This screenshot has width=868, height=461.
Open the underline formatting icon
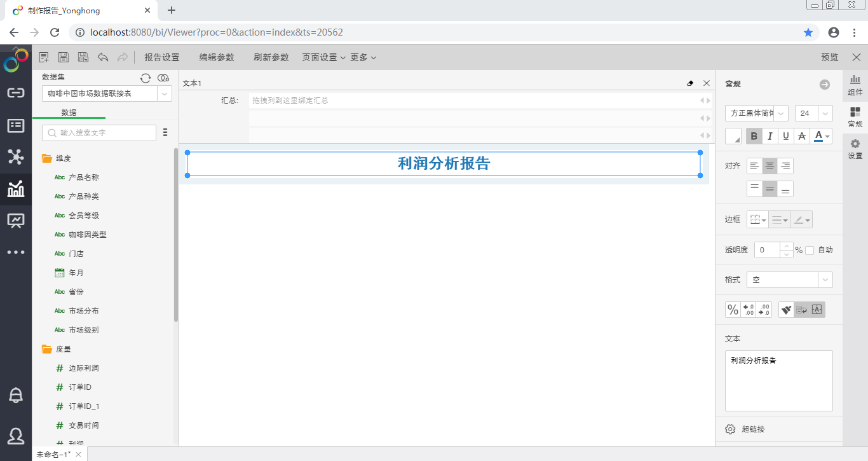[x=786, y=135]
